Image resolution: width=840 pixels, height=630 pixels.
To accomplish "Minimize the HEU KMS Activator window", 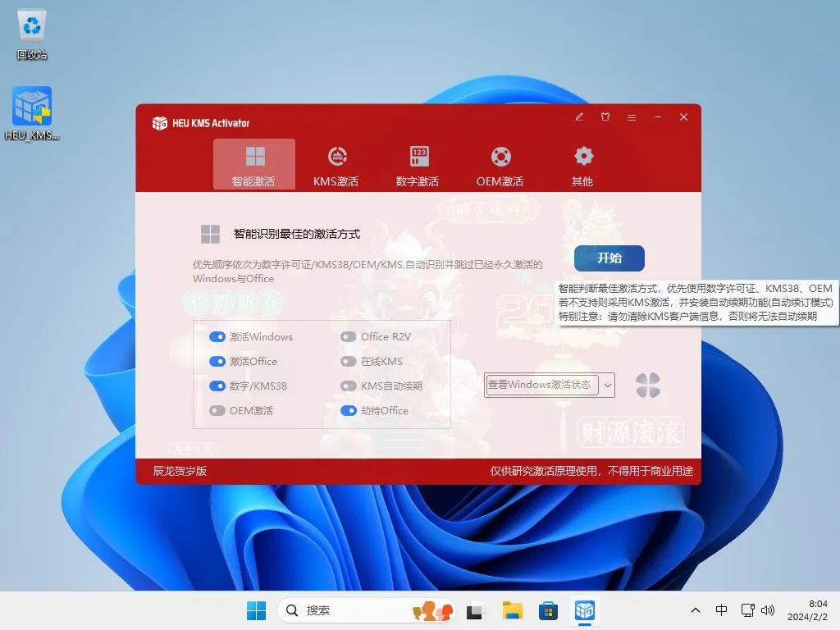I will [x=658, y=116].
